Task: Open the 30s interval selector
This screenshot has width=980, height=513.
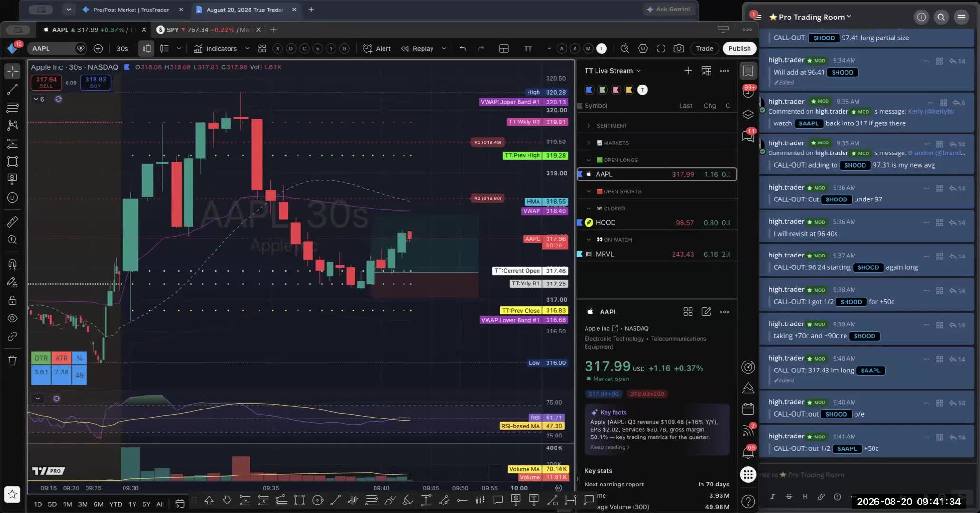Action: click(x=122, y=48)
